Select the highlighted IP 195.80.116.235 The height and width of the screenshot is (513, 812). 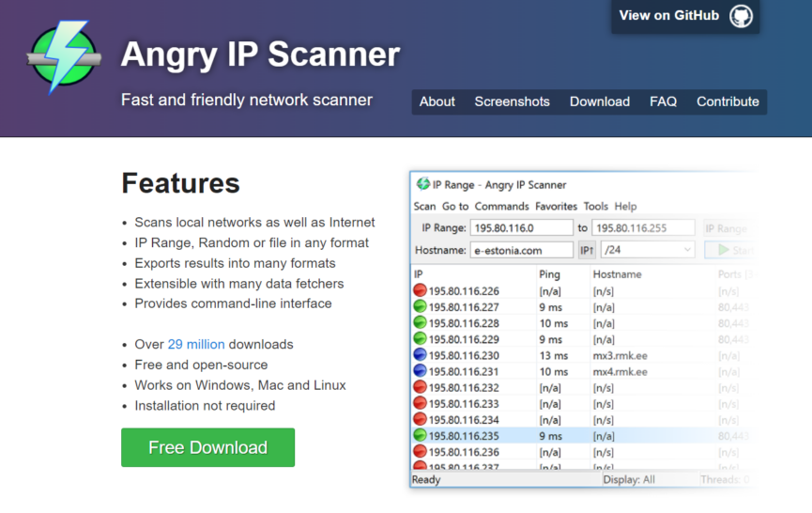[x=464, y=436]
